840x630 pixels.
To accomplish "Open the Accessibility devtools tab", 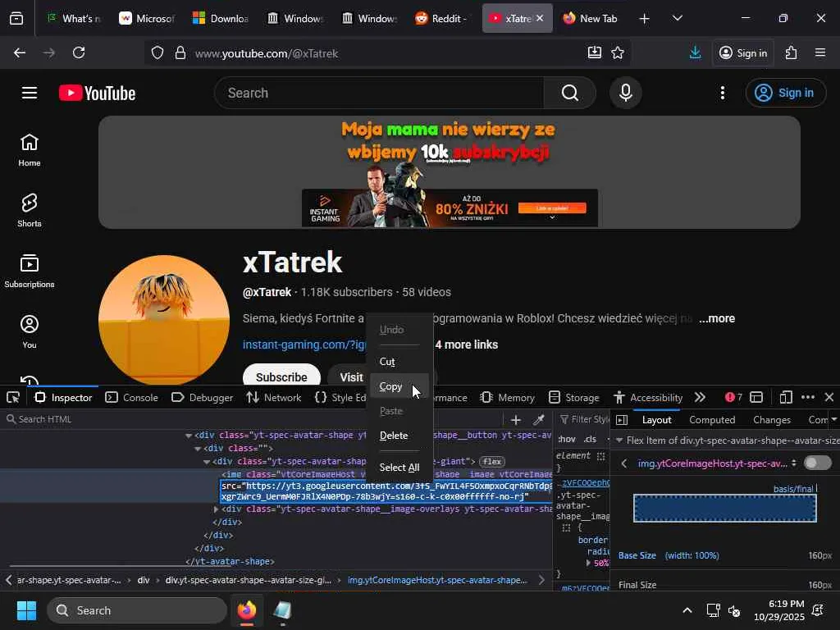I will [x=648, y=398].
